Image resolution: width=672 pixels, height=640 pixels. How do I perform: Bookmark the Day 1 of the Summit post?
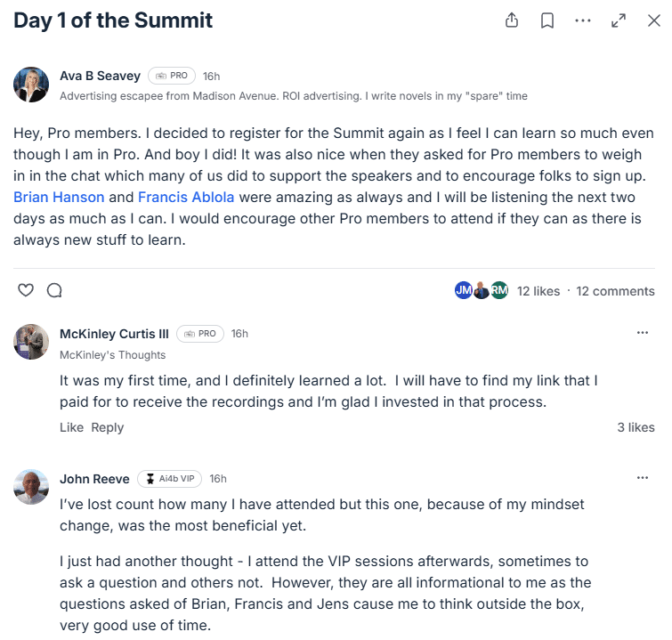[547, 20]
